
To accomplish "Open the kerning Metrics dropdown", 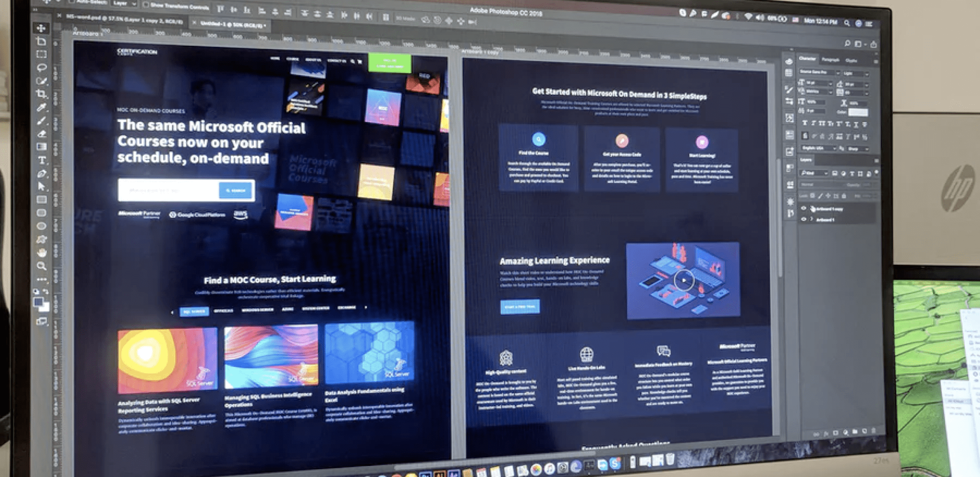I will coord(819,92).
